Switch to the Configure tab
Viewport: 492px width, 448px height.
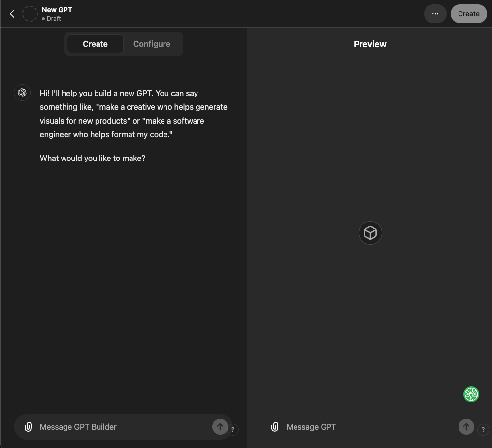(152, 44)
